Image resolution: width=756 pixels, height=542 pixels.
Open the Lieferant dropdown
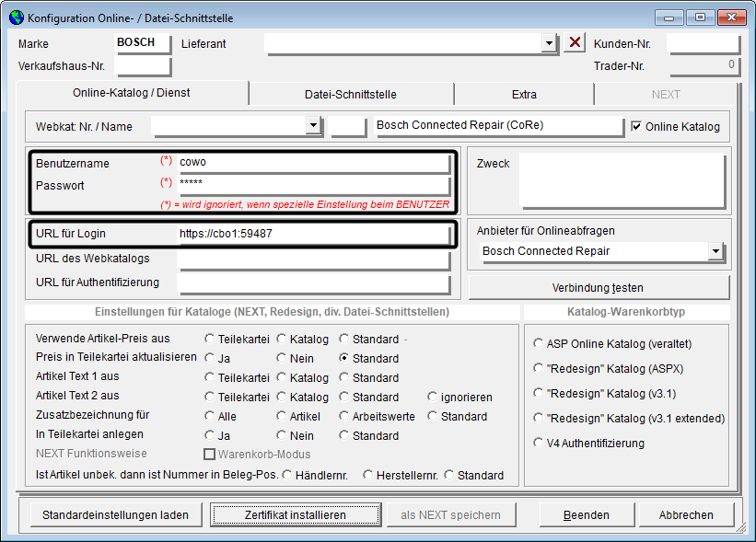549,43
